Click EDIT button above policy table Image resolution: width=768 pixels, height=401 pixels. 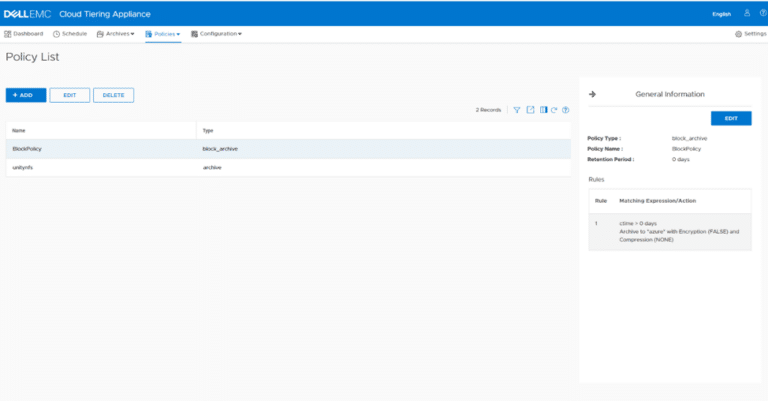click(70, 95)
